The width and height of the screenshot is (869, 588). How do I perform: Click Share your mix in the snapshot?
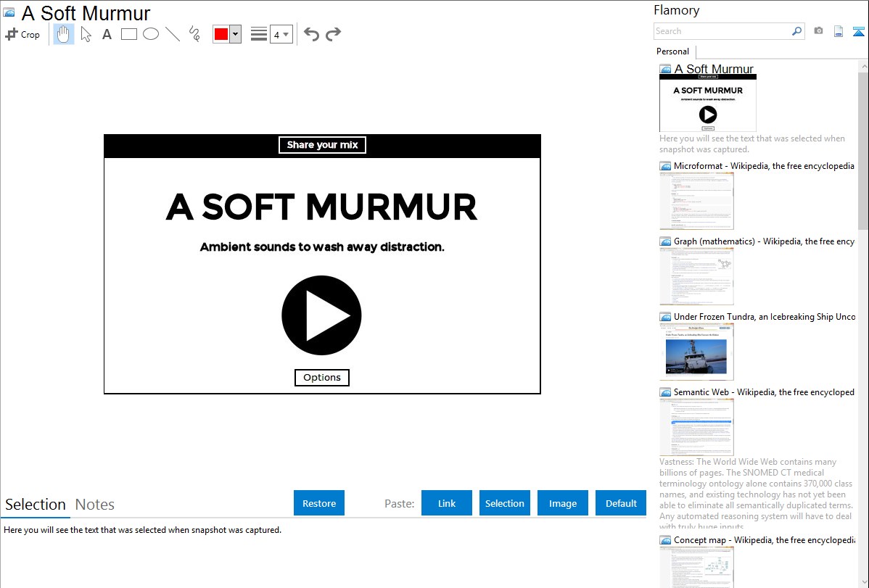click(322, 145)
